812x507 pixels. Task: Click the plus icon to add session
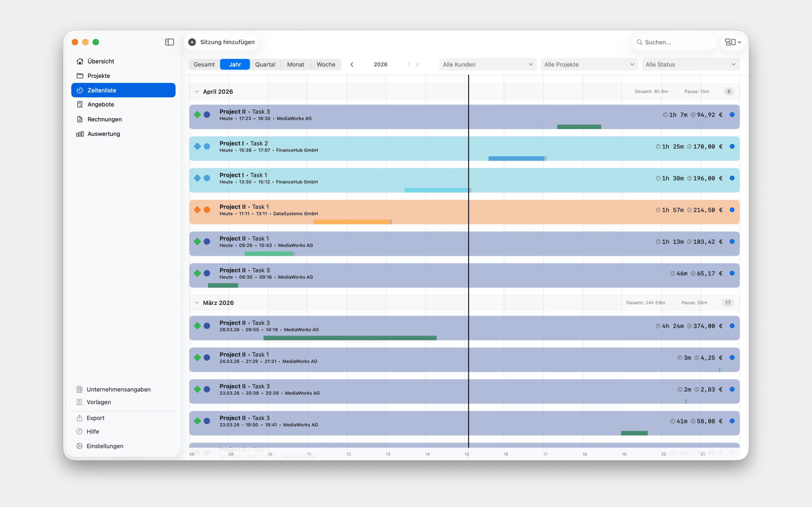point(192,42)
